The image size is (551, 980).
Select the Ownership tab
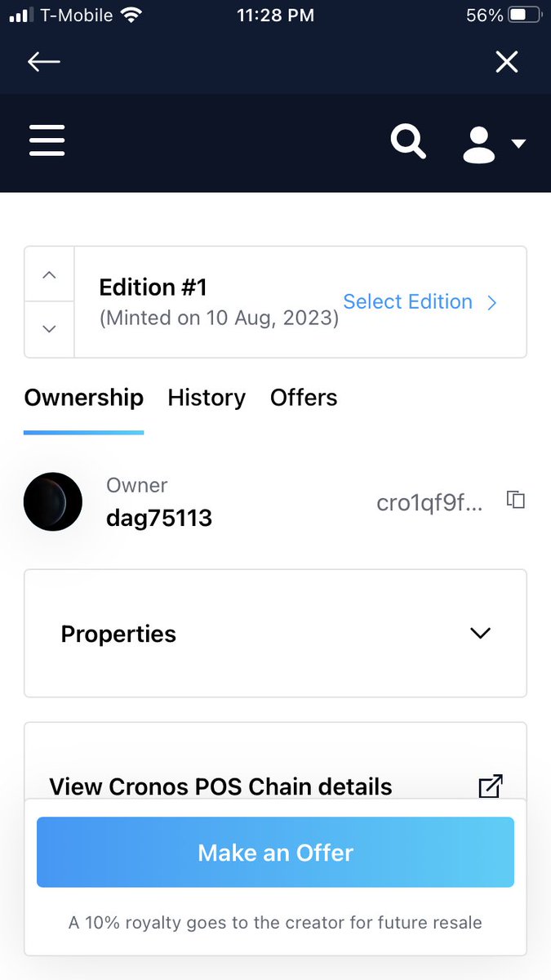pyautogui.click(x=84, y=398)
